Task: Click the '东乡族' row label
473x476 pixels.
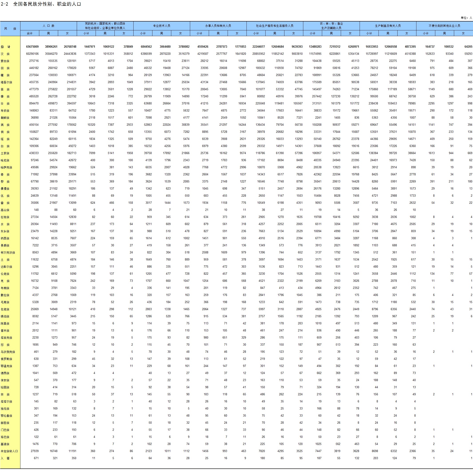Action: [5, 231]
